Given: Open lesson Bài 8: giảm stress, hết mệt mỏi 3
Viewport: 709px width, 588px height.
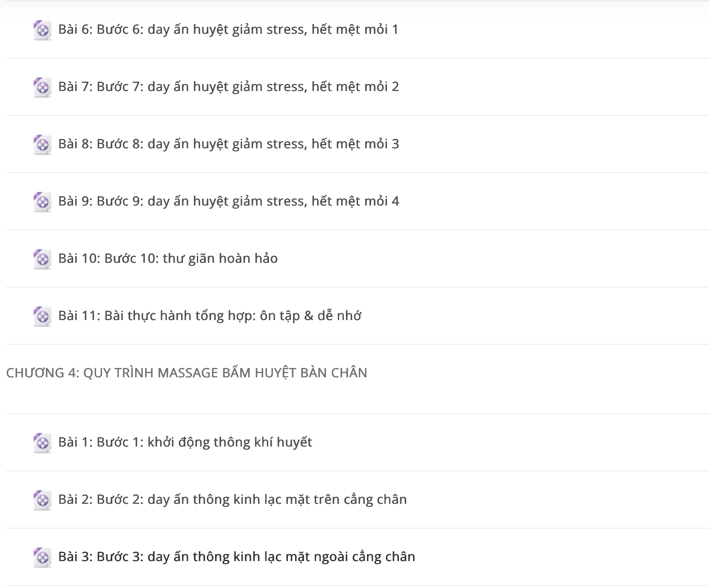Looking at the screenshot, I should tap(229, 144).
